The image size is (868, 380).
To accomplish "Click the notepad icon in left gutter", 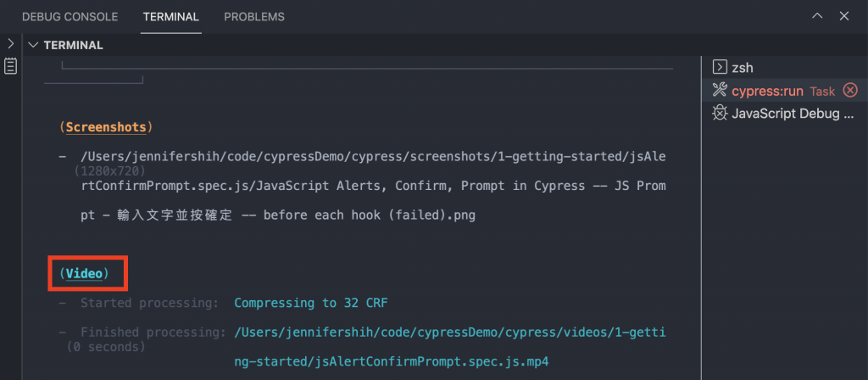I will click(10, 66).
